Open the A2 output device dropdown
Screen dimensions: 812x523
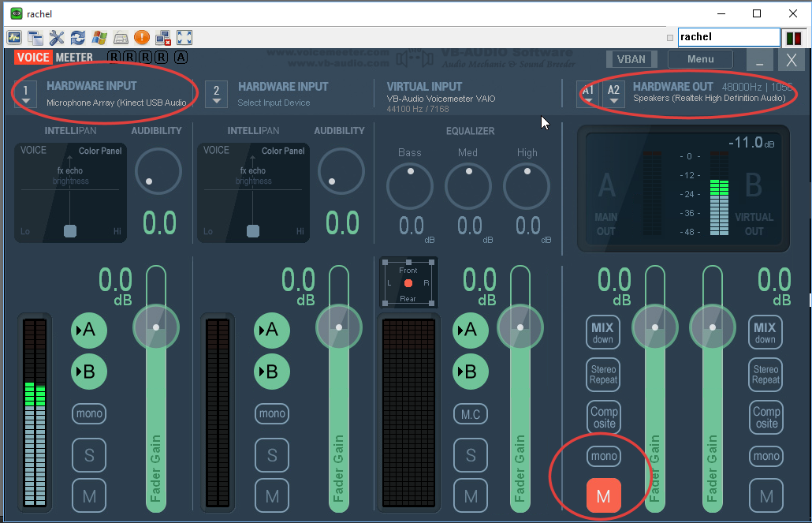pos(613,95)
